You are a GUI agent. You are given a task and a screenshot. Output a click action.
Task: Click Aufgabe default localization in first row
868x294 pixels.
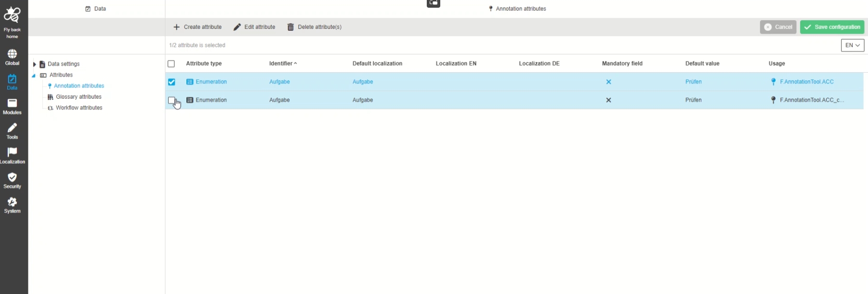pyautogui.click(x=363, y=82)
